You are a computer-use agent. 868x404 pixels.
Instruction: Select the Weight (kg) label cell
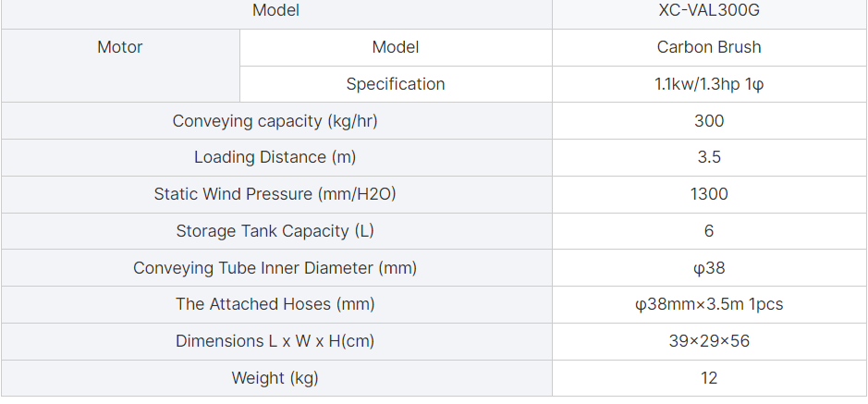click(x=275, y=378)
